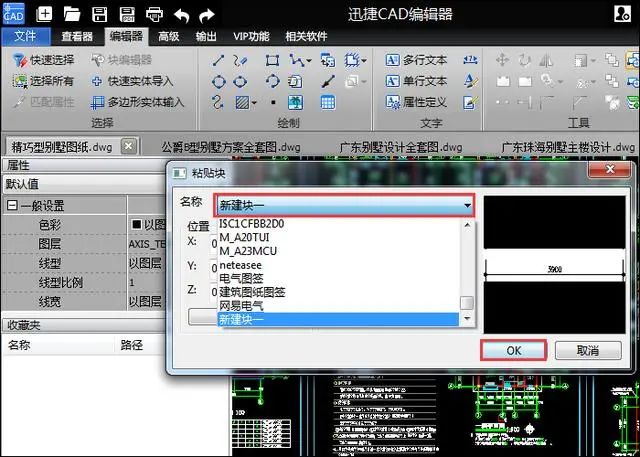This screenshot has height=457, width=640.
Task: Click the Table grid tool icon
Action: 328,102
